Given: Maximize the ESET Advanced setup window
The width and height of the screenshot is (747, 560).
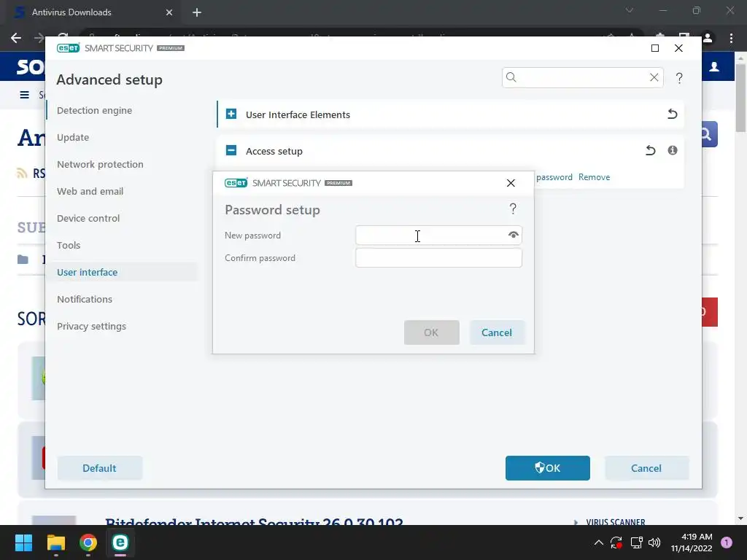Looking at the screenshot, I should point(655,48).
